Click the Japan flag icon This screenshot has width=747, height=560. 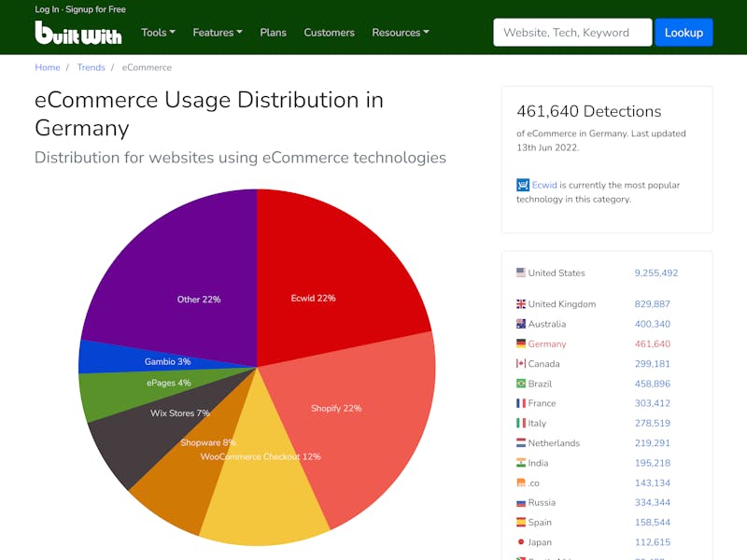click(521, 542)
